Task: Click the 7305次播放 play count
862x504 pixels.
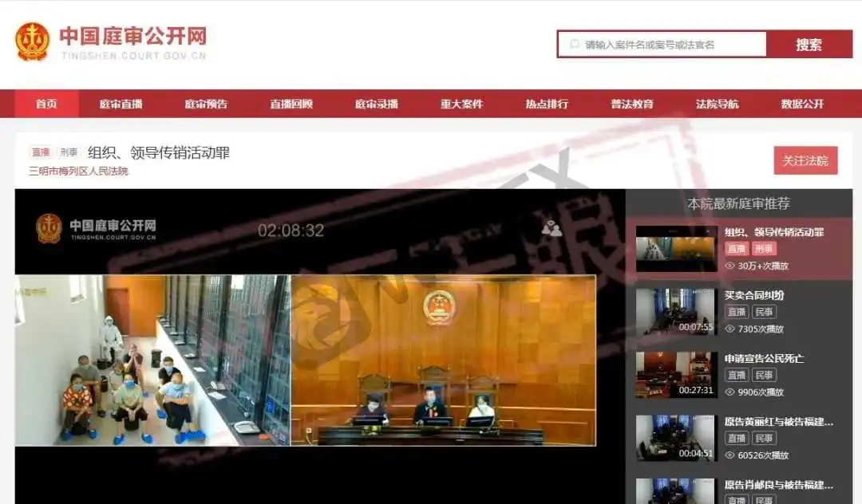Action: click(x=761, y=329)
